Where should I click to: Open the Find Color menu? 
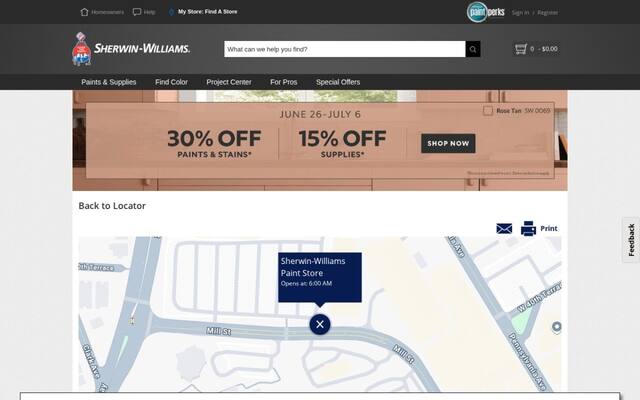click(x=171, y=82)
